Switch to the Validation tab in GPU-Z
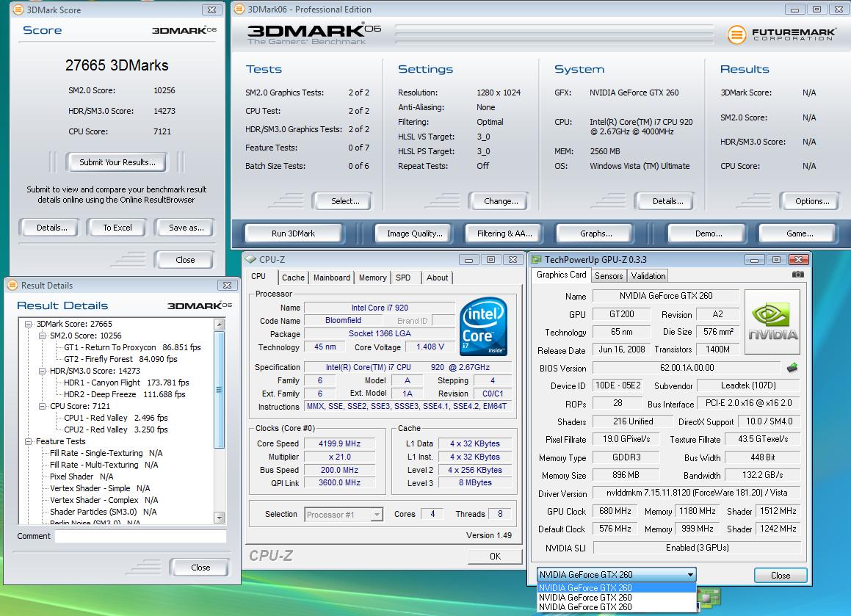Image resolution: width=851 pixels, height=616 pixels. pos(648,276)
